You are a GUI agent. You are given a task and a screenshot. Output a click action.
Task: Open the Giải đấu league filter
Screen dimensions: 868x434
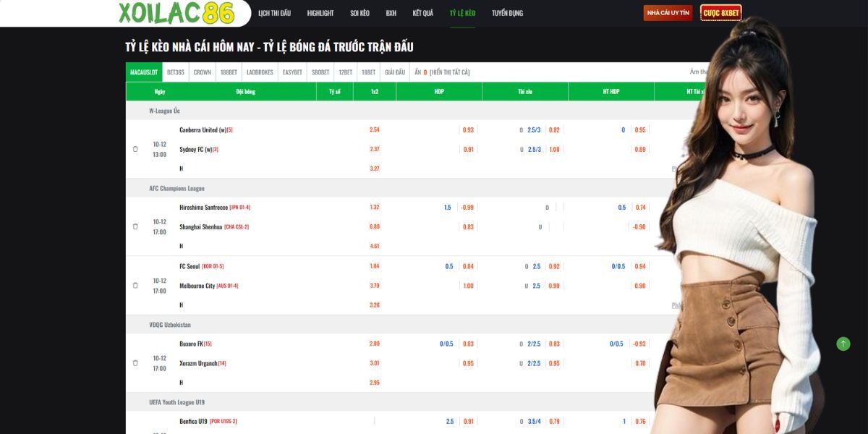(395, 72)
